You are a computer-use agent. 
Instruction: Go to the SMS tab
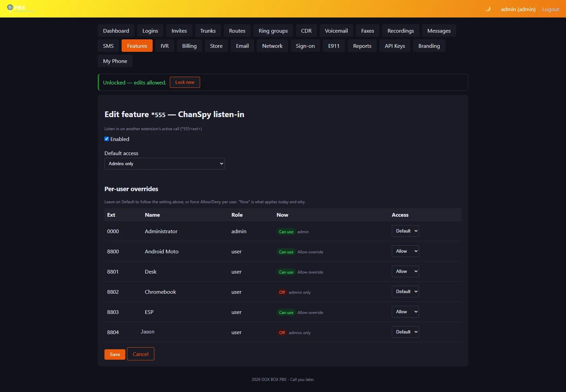coord(108,46)
